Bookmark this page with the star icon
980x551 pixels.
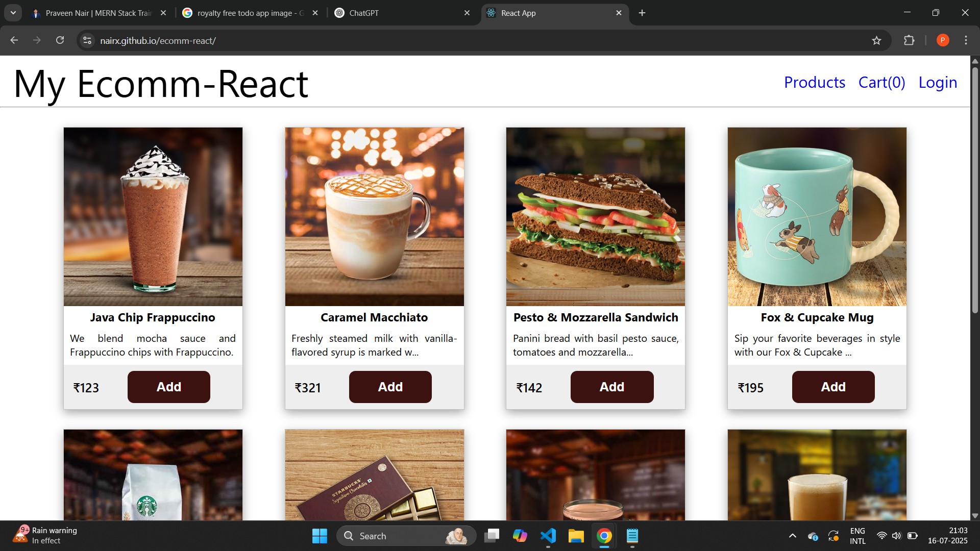click(x=876, y=40)
